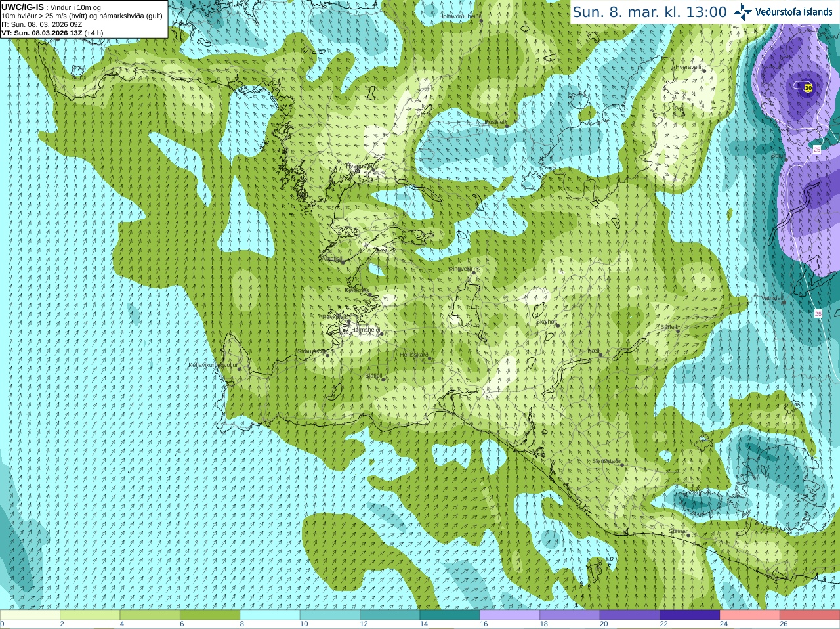Select the Akrafjall station label
This screenshot has width=840, height=629.
click(x=332, y=259)
